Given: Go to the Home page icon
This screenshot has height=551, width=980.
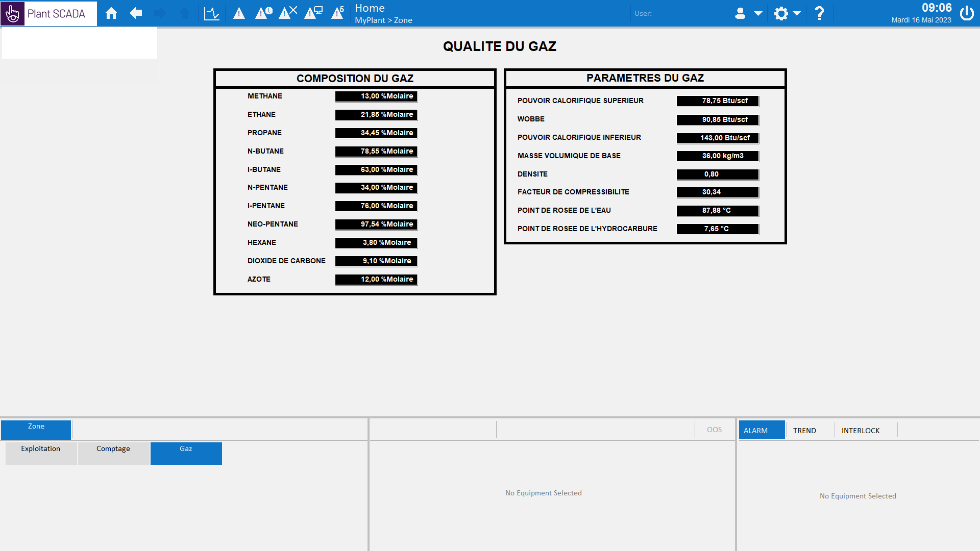Looking at the screenshot, I should (x=111, y=13).
